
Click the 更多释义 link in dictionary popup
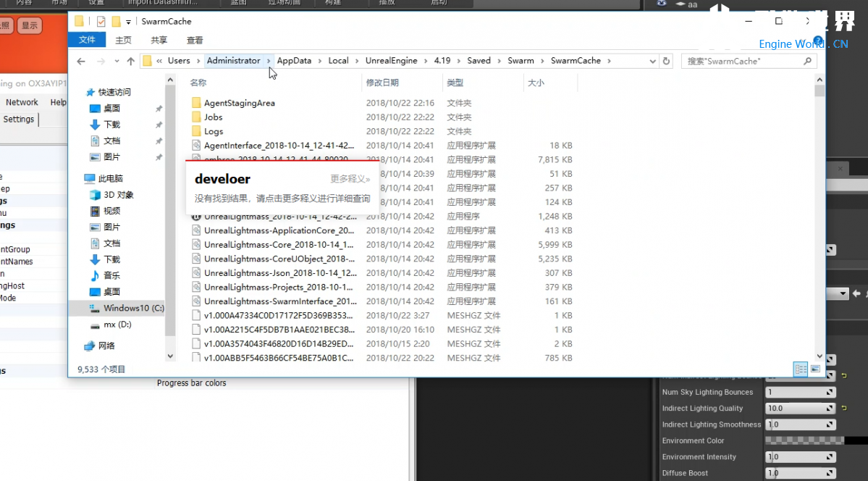(x=350, y=179)
